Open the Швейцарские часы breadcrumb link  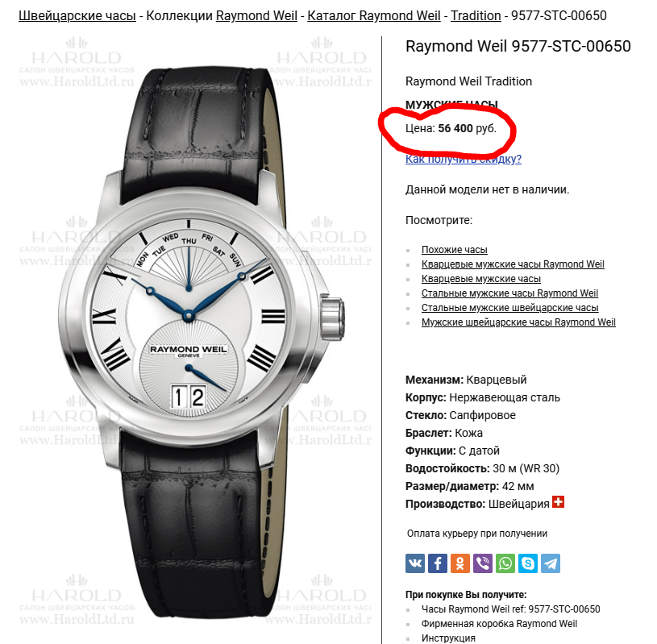(77, 16)
